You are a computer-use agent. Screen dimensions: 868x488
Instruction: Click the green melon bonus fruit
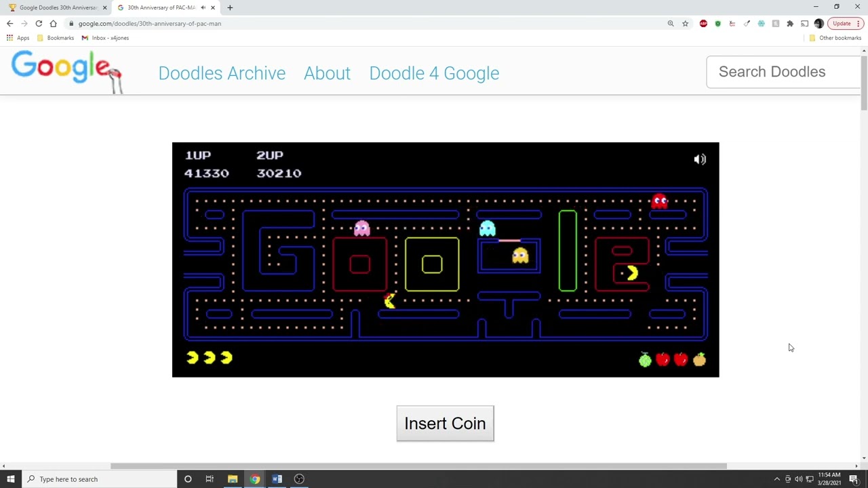(x=645, y=359)
